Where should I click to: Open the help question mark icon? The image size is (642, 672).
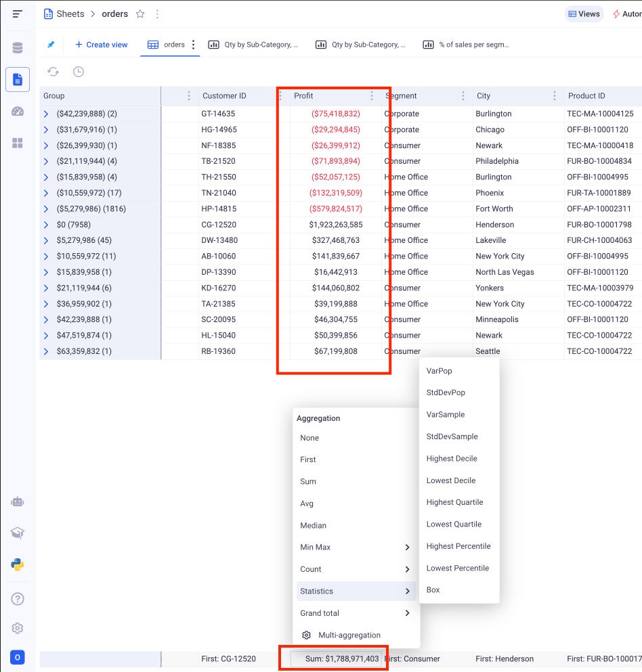[18, 598]
